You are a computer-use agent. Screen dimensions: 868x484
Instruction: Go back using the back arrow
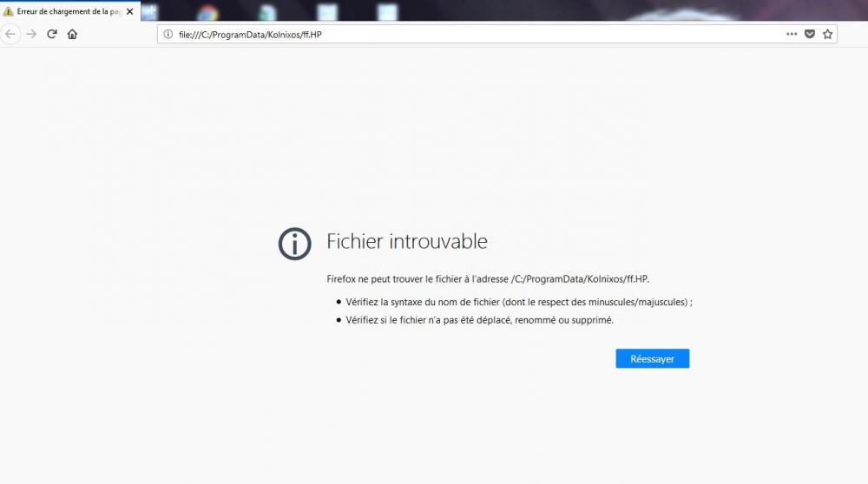pos(10,35)
